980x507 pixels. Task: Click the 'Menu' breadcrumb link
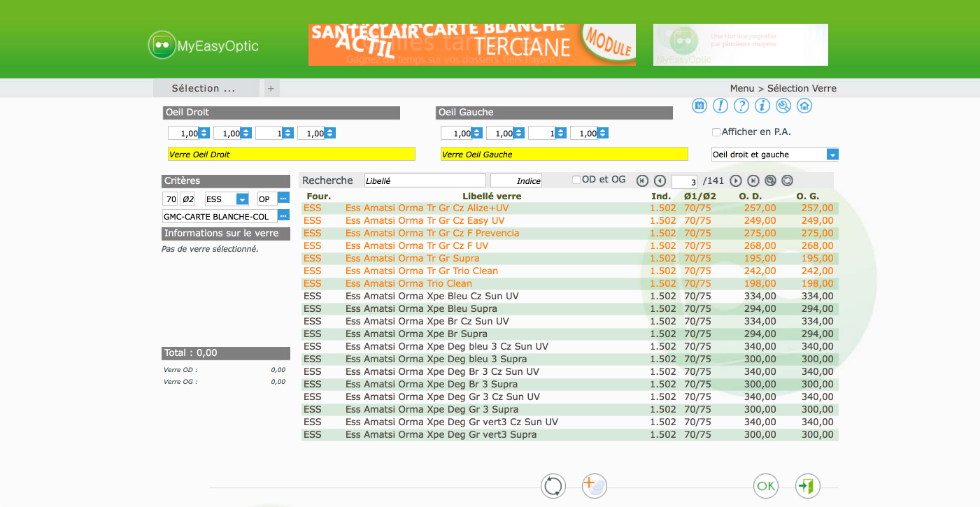pyautogui.click(x=742, y=88)
